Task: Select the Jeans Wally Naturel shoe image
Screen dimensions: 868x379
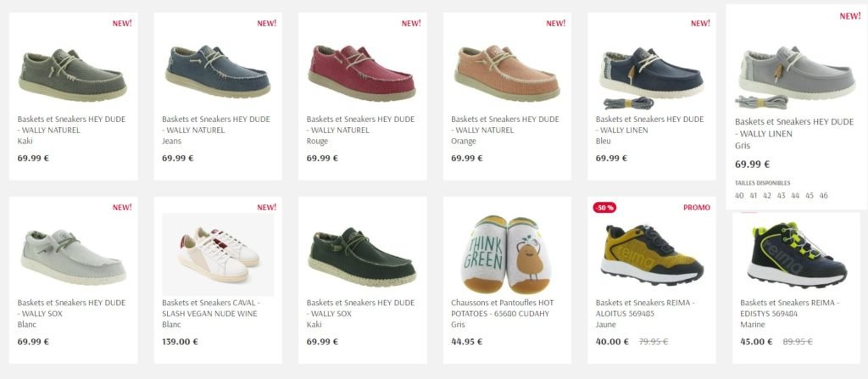Action: [x=218, y=71]
